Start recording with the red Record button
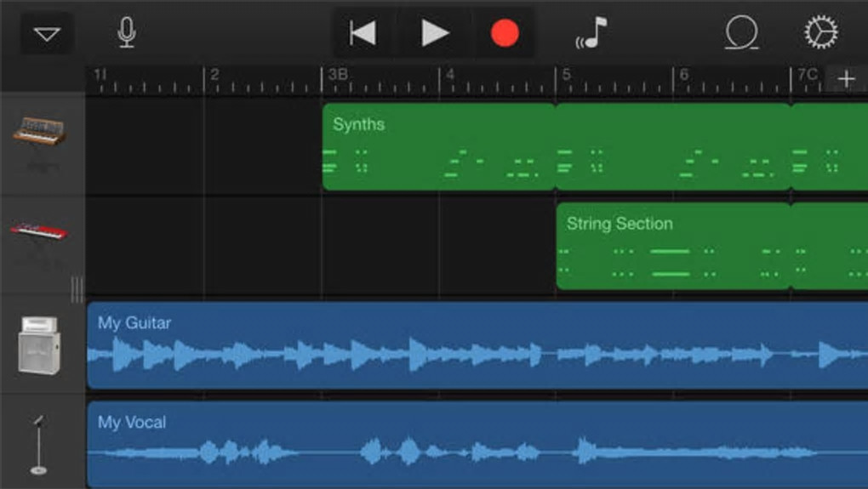Image resolution: width=868 pixels, height=489 pixels. (505, 32)
